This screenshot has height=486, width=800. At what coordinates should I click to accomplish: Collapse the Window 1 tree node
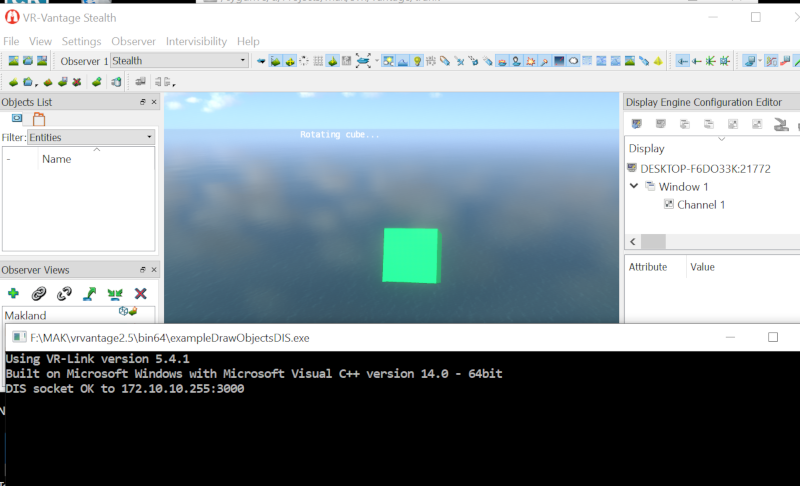click(634, 186)
